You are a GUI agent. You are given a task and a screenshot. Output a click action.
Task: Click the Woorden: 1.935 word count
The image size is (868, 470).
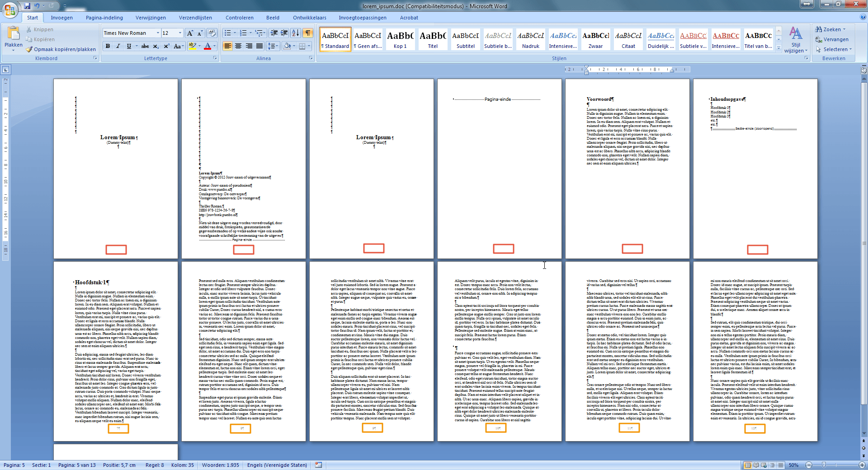[x=220, y=465]
